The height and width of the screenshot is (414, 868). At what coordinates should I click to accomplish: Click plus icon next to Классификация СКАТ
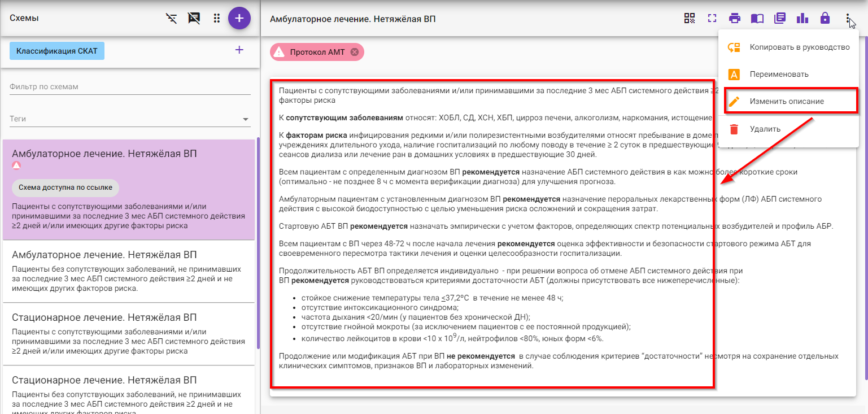pyautogui.click(x=239, y=50)
